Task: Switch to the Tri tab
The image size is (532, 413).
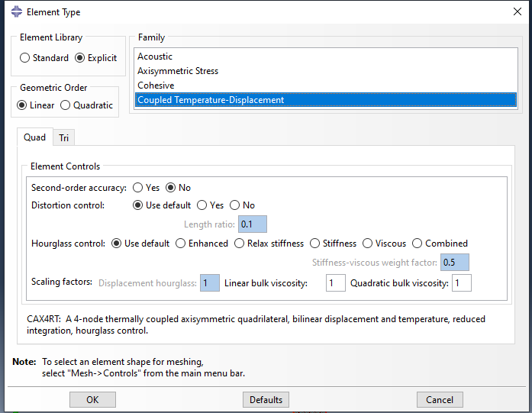Action: pos(64,138)
